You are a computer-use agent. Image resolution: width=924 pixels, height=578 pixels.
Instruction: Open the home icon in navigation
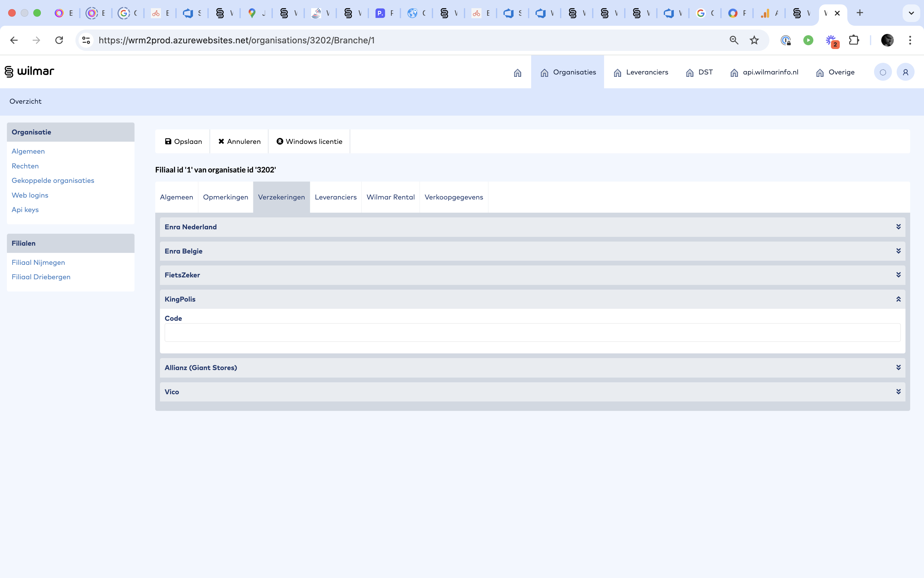(517, 73)
